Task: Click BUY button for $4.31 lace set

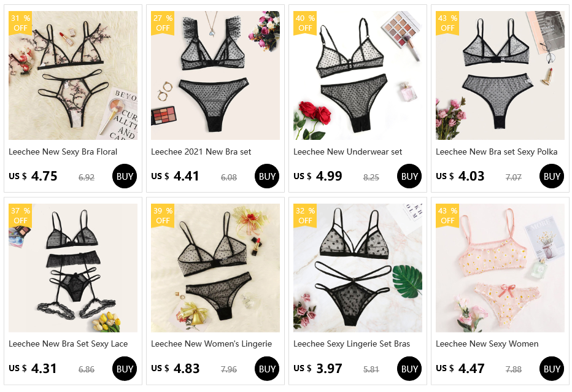Action: [x=125, y=369]
